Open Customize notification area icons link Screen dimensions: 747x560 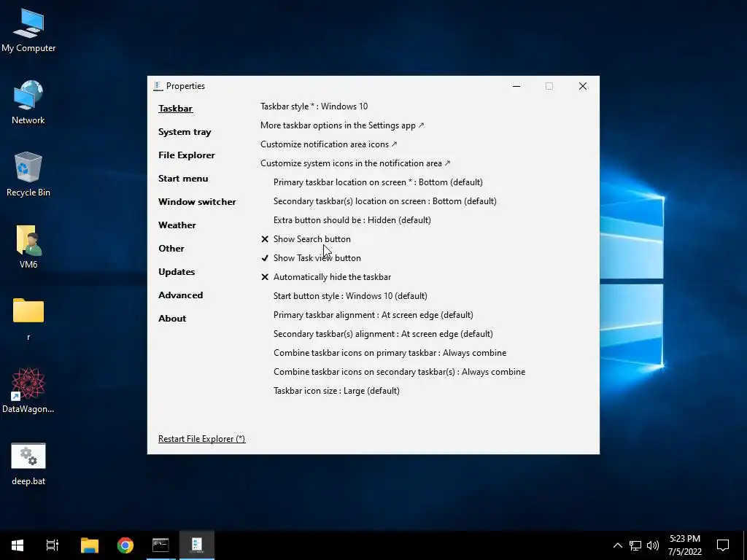[x=329, y=144]
